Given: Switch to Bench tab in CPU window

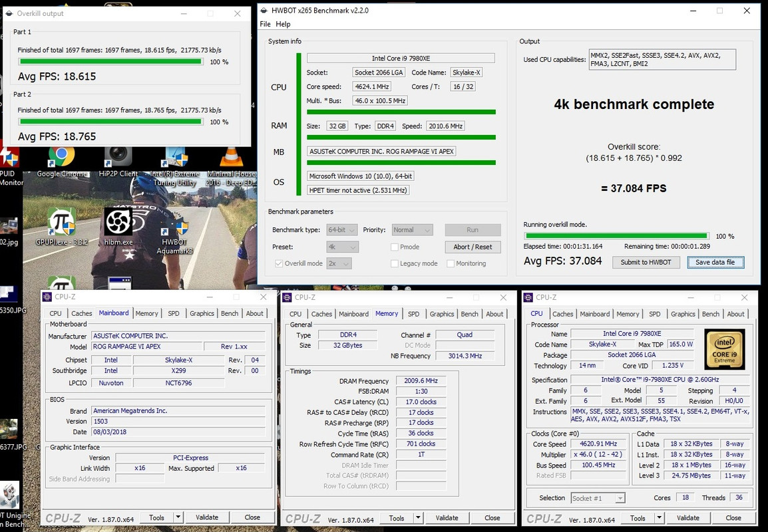Looking at the screenshot, I should point(711,314).
